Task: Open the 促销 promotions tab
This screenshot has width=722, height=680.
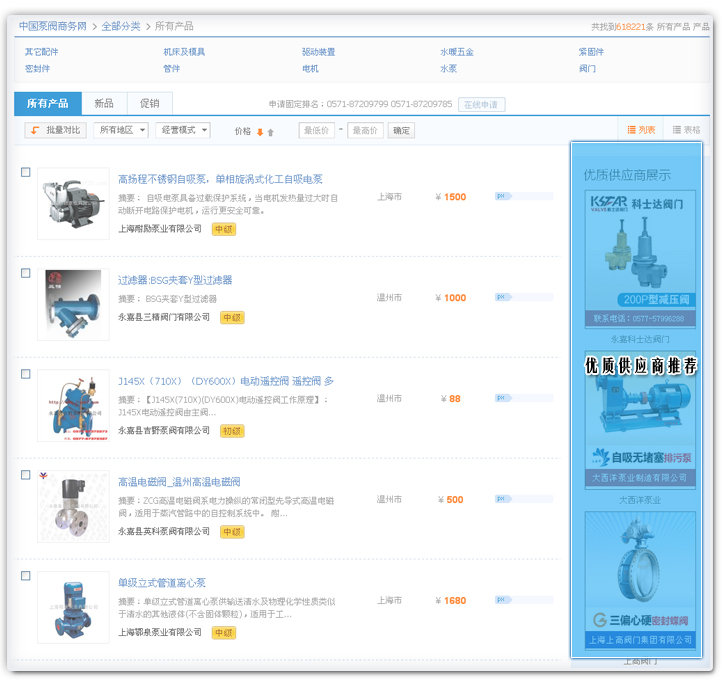Action: tap(150, 103)
